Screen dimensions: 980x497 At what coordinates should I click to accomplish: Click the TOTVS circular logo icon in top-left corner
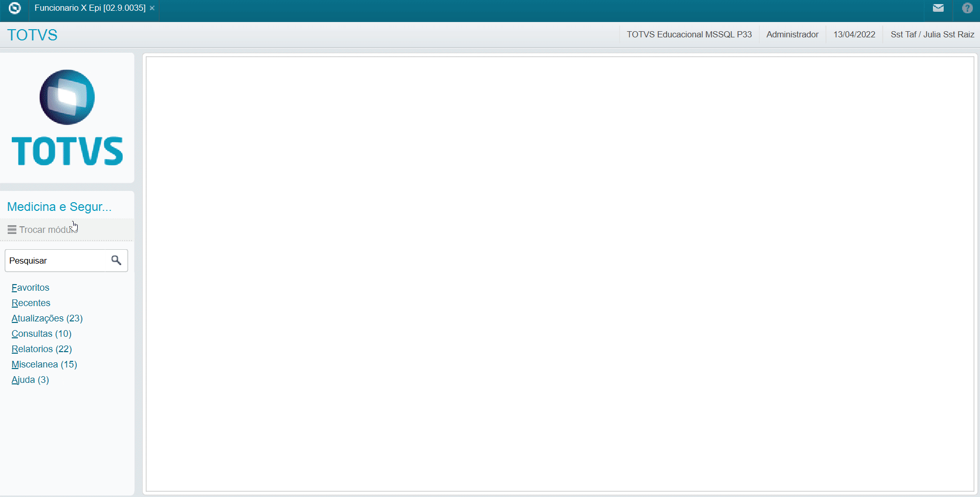tap(14, 8)
